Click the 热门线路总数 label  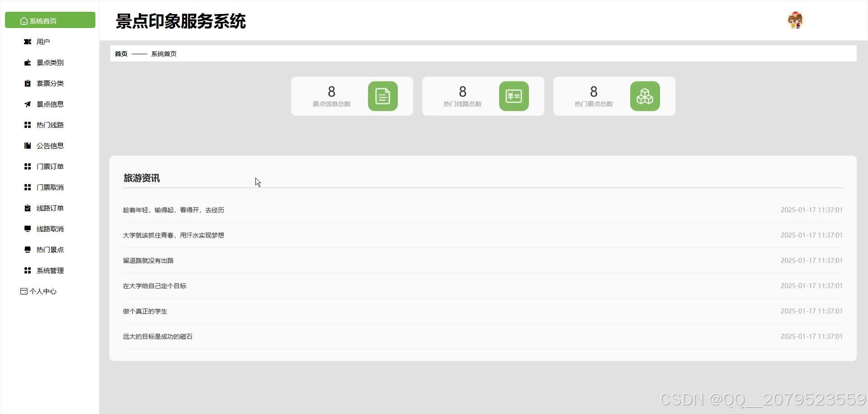coord(462,104)
